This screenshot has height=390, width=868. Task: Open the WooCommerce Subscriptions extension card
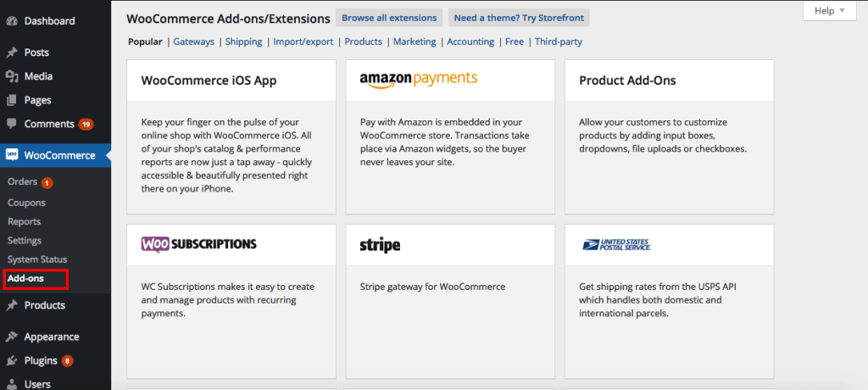[231, 301]
